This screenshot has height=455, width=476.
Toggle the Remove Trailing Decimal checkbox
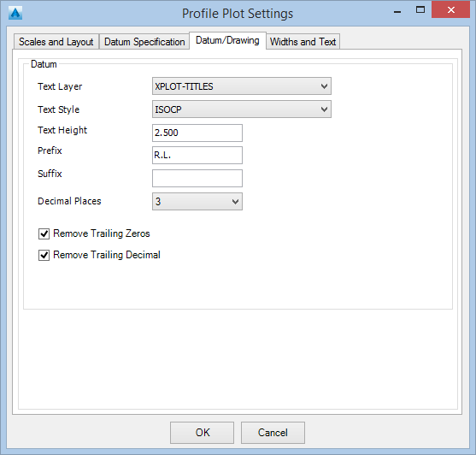point(44,255)
